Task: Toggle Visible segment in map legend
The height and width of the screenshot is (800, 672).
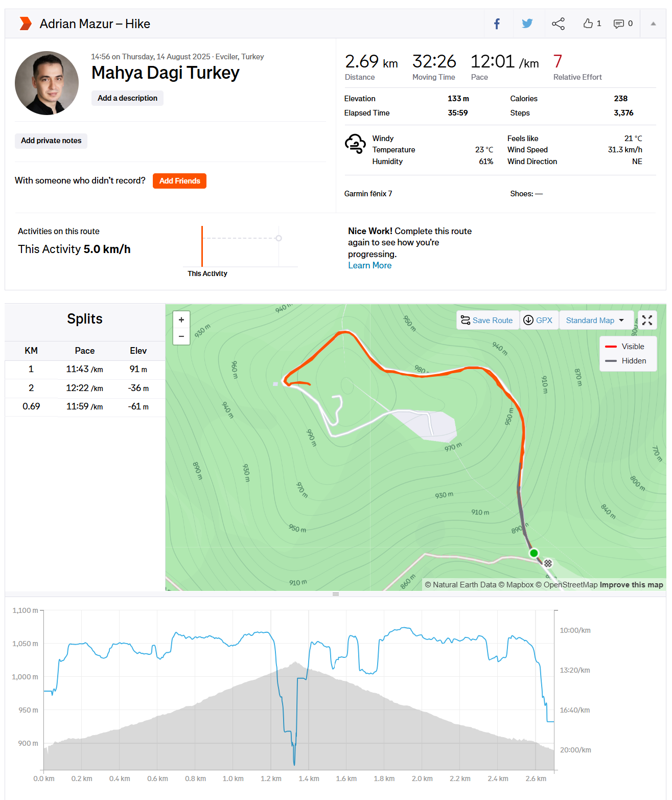Action: [628, 347]
